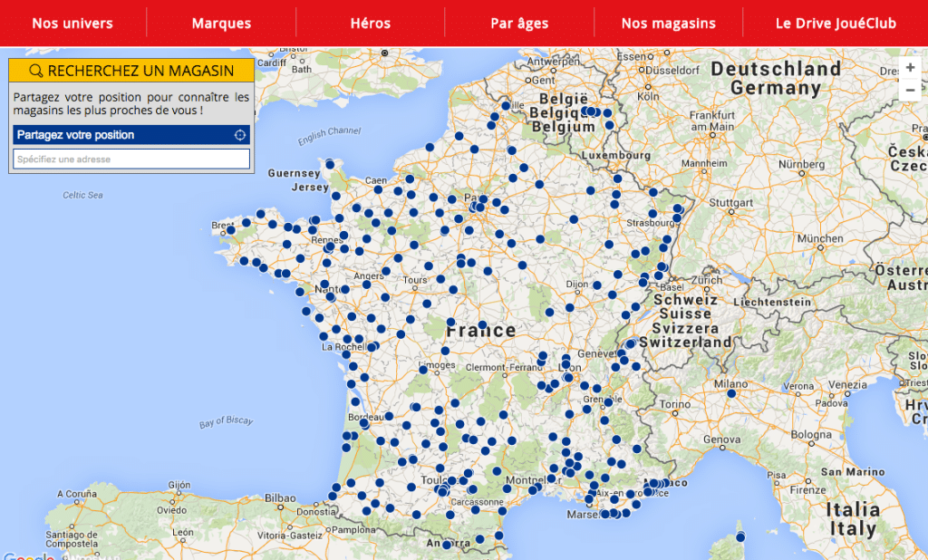
Task: Select the store marker near Limoges
Action: click(423, 370)
